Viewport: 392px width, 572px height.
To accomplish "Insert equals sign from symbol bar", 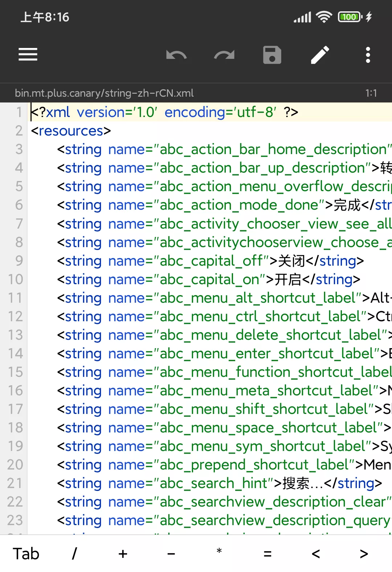I will pos(268,554).
